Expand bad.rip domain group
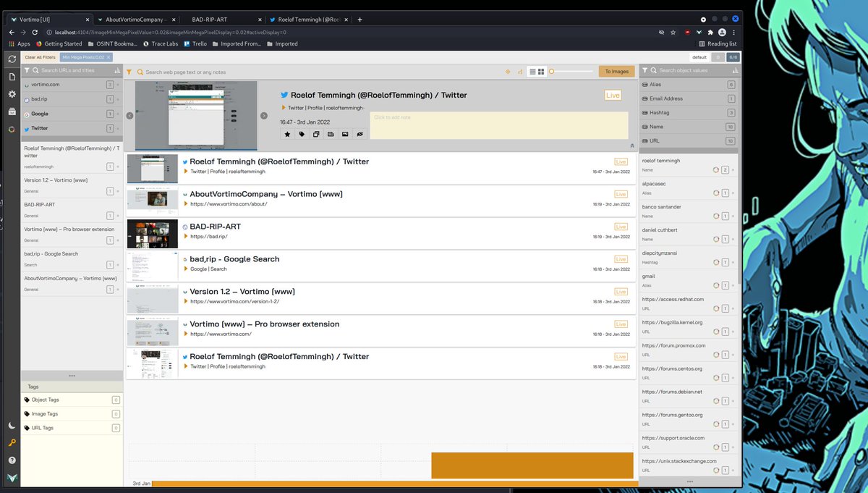868x493 pixels. coord(72,99)
